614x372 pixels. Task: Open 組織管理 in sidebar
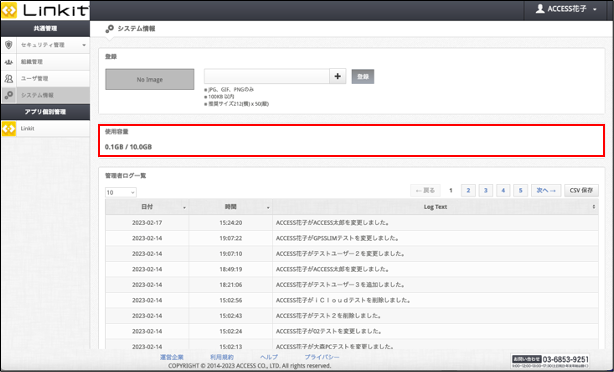pyautogui.click(x=45, y=62)
